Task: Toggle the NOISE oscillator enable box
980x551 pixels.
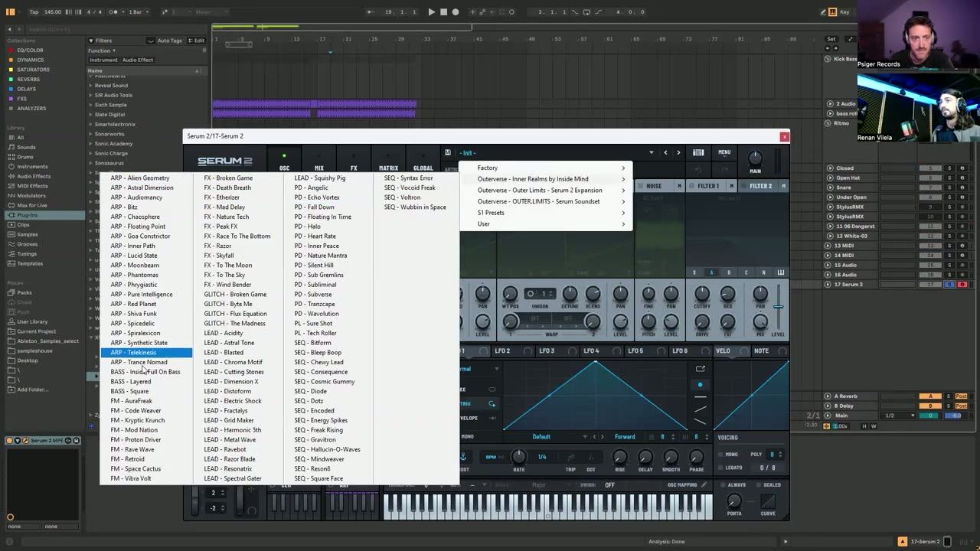Action: (x=642, y=186)
